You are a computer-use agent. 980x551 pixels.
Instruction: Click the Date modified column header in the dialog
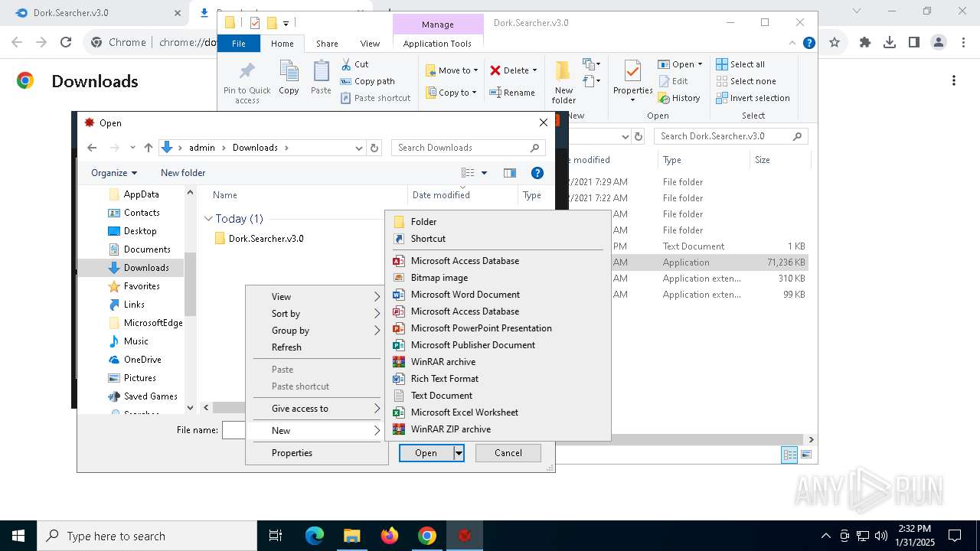point(441,195)
